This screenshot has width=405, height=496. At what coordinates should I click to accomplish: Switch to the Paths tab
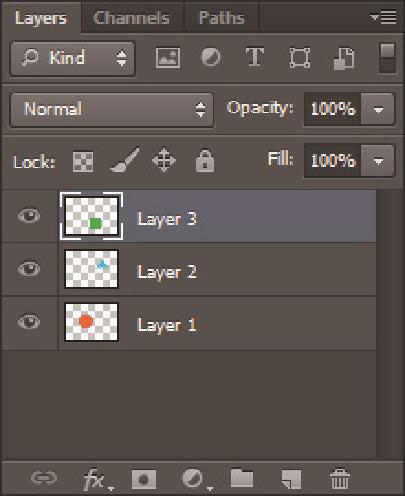point(222,18)
